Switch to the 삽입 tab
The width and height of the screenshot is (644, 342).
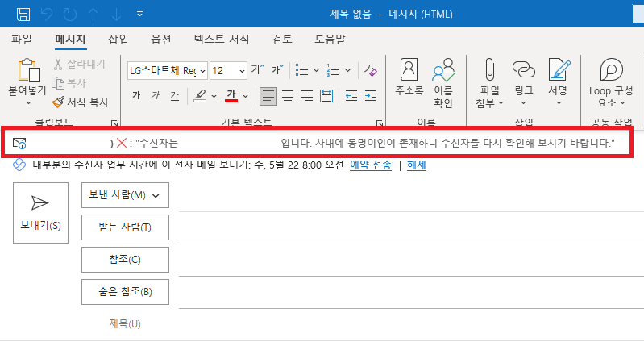(x=118, y=40)
